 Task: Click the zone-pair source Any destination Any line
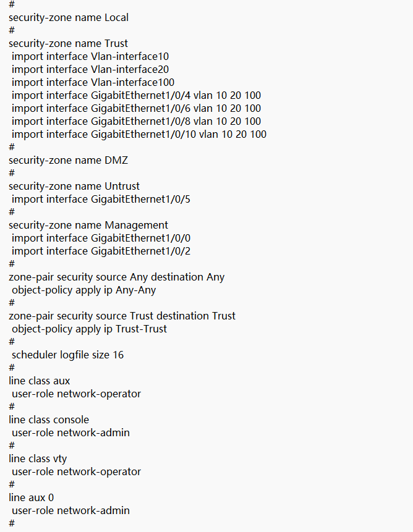116,277
